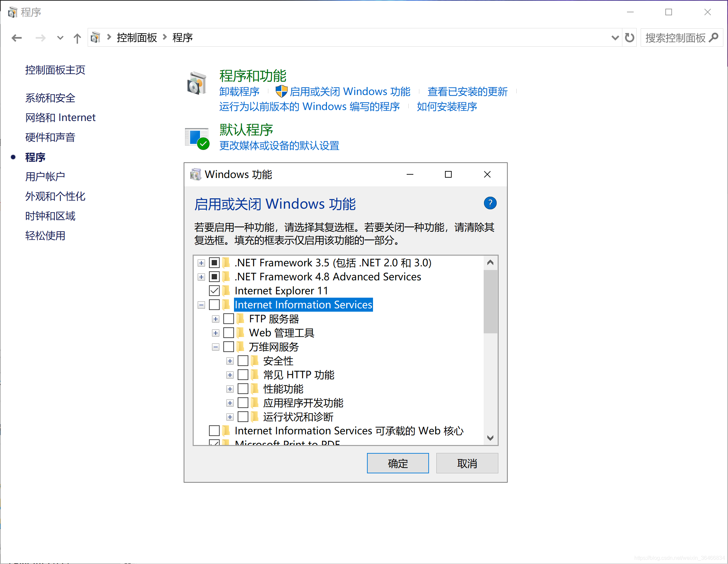
Task: Expand 应用程序开发功能 node
Action: 230,403
